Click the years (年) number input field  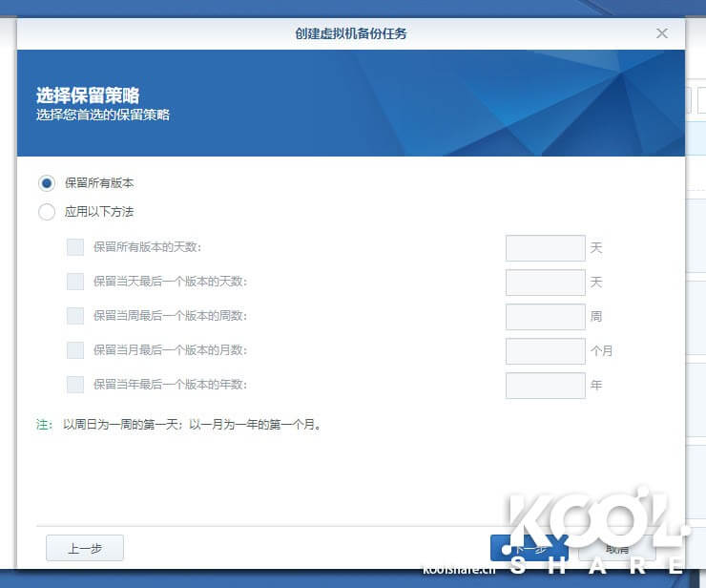pos(545,386)
